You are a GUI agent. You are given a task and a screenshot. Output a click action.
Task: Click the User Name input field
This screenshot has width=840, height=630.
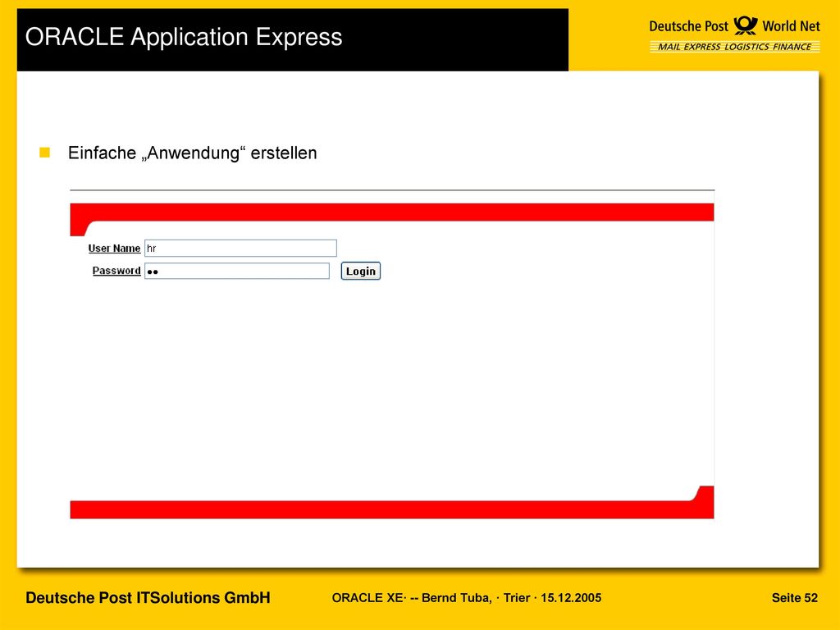(x=240, y=248)
